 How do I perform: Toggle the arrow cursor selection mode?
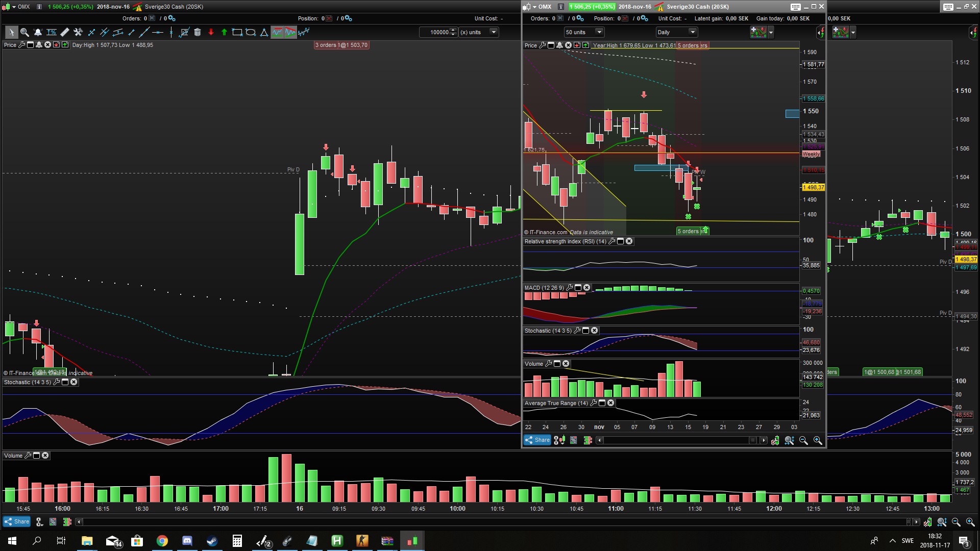pos(11,32)
